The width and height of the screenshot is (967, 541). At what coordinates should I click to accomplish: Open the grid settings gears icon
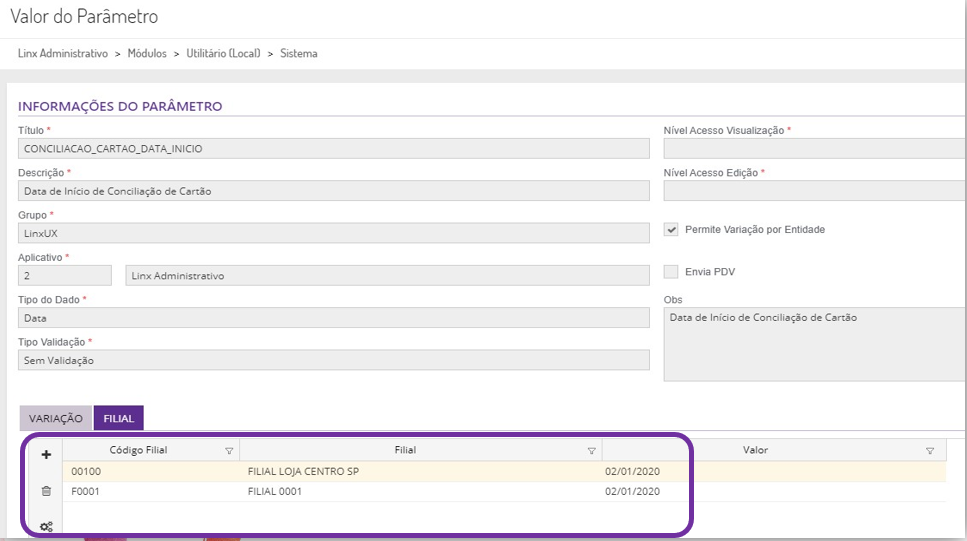point(46,526)
